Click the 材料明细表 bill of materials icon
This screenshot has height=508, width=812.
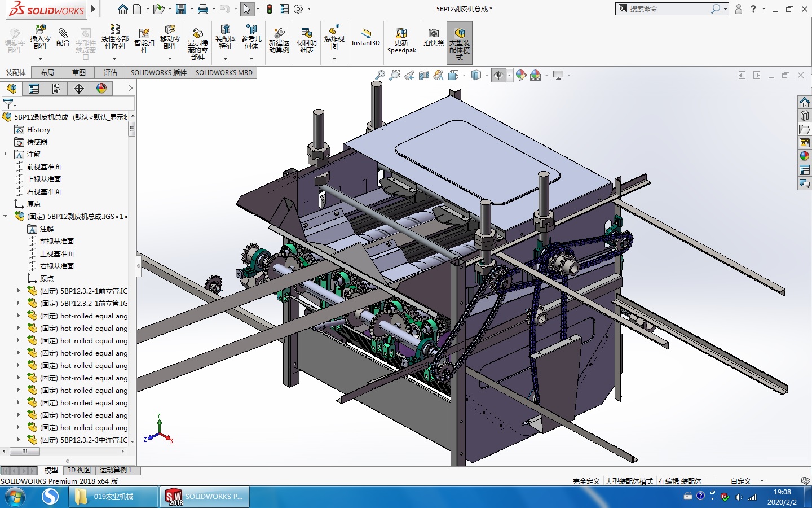click(306, 41)
